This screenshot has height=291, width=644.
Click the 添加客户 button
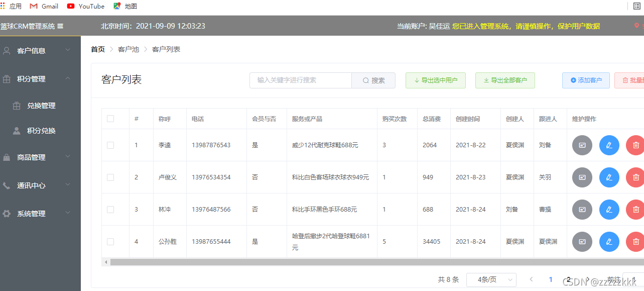click(x=586, y=80)
